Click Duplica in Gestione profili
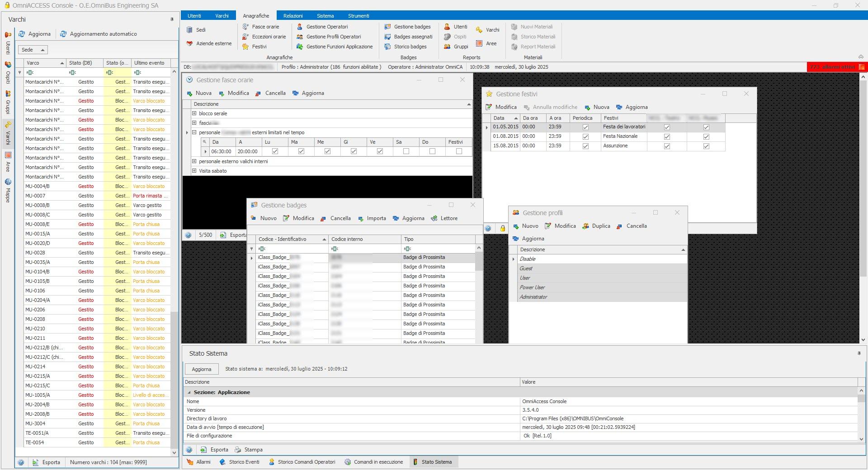868x470 pixels. click(x=596, y=226)
